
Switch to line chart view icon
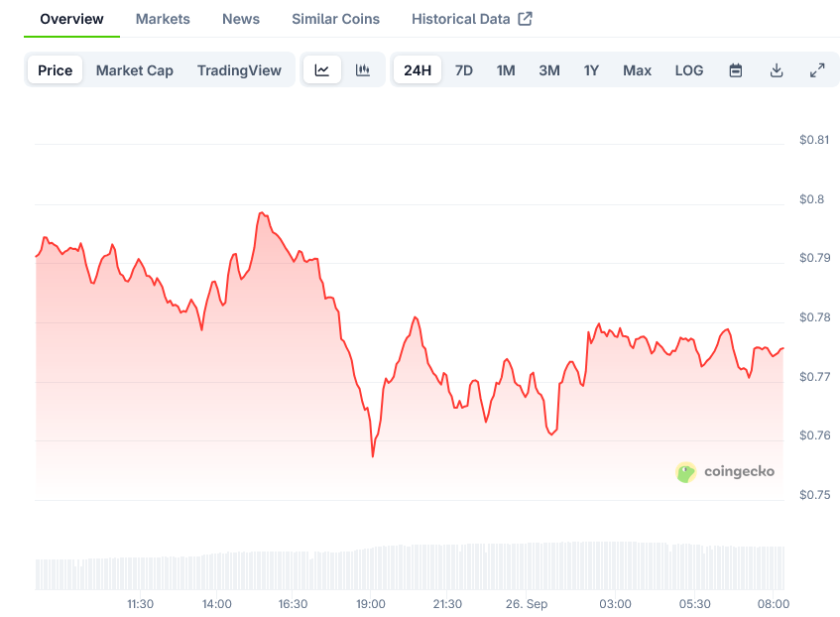coord(322,70)
